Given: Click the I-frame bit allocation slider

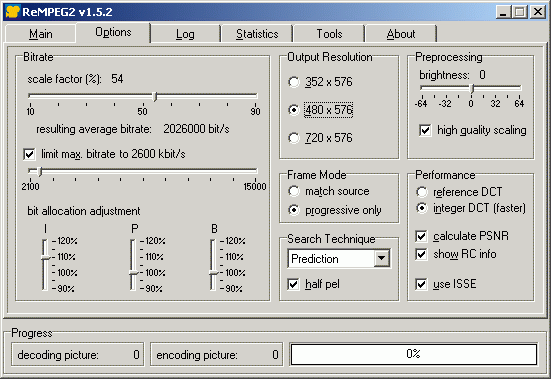Looking at the screenshot, I should tap(45, 258).
